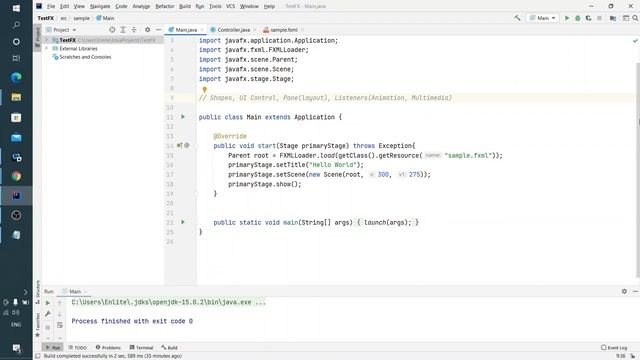Expand the External Libraries node
Viewport: 640px width, 360px height.
[47, 49]
